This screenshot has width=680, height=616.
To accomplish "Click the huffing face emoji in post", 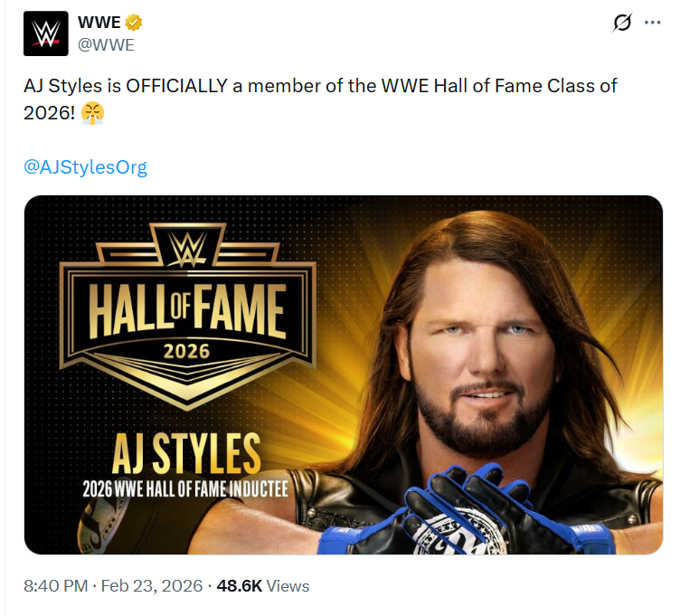I will [x=92, y=113].
